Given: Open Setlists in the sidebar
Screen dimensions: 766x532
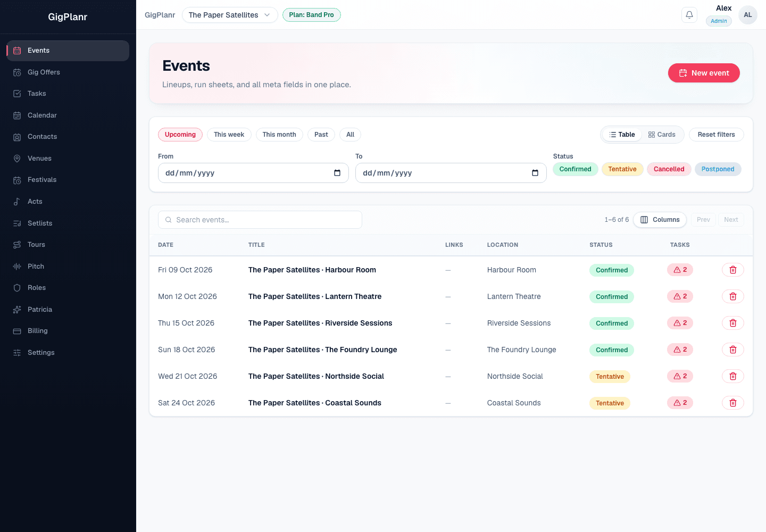Looking at the screenshot, I should pos(68,223).
